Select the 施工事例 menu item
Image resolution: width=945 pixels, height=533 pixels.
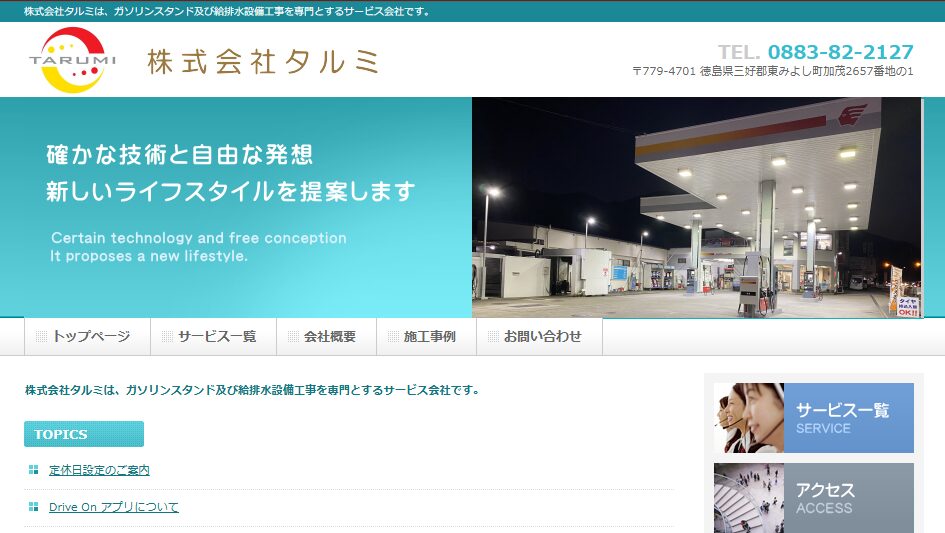coord(426,336)
